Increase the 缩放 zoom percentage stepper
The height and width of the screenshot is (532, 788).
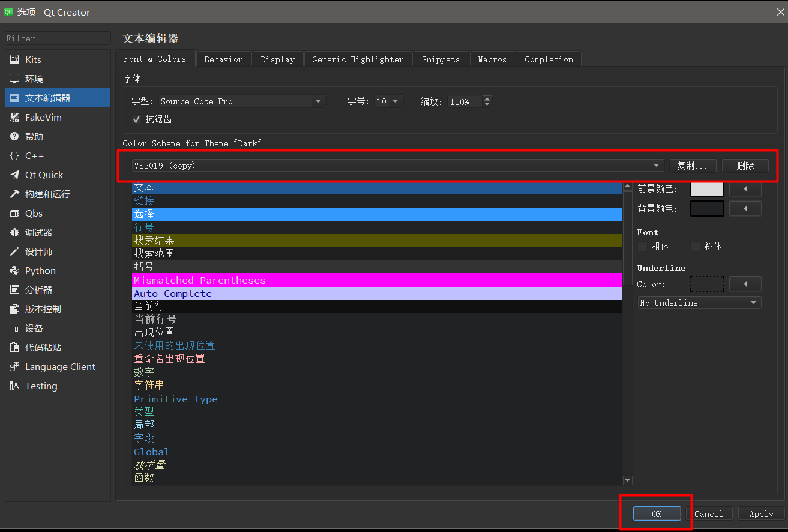click(487, 98)
